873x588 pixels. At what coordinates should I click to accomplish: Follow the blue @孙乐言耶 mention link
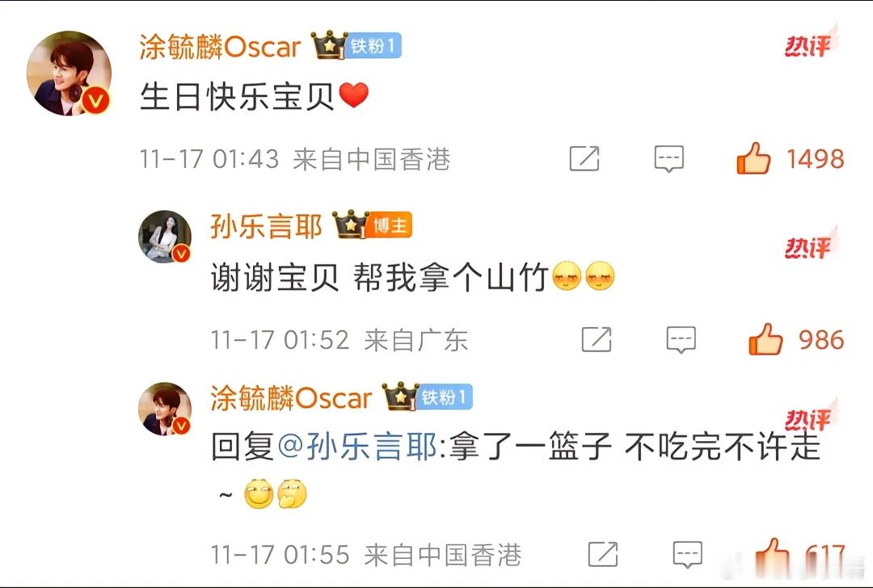coord(357,447)
